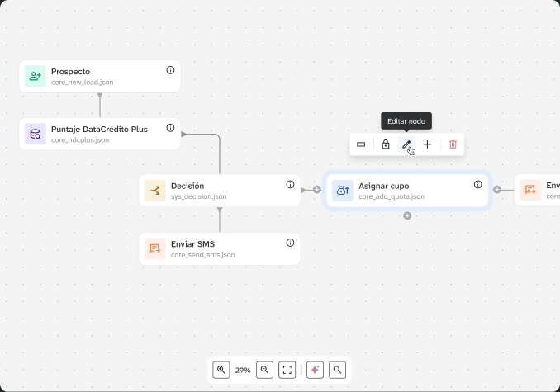Click the Asignar cupo money bag icon
The image size is (560, 392).
pyautogui.click(x=343, y=191)
